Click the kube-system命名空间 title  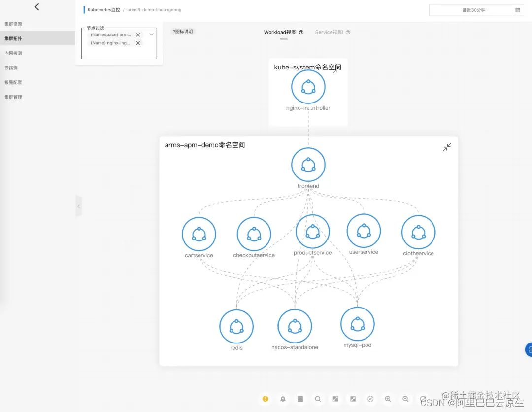307,67
